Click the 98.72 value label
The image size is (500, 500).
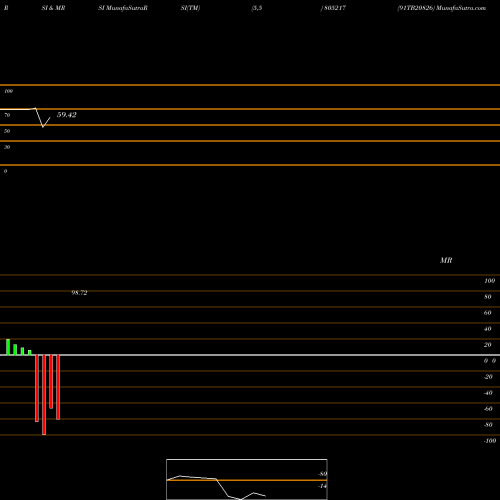(79, 293)
